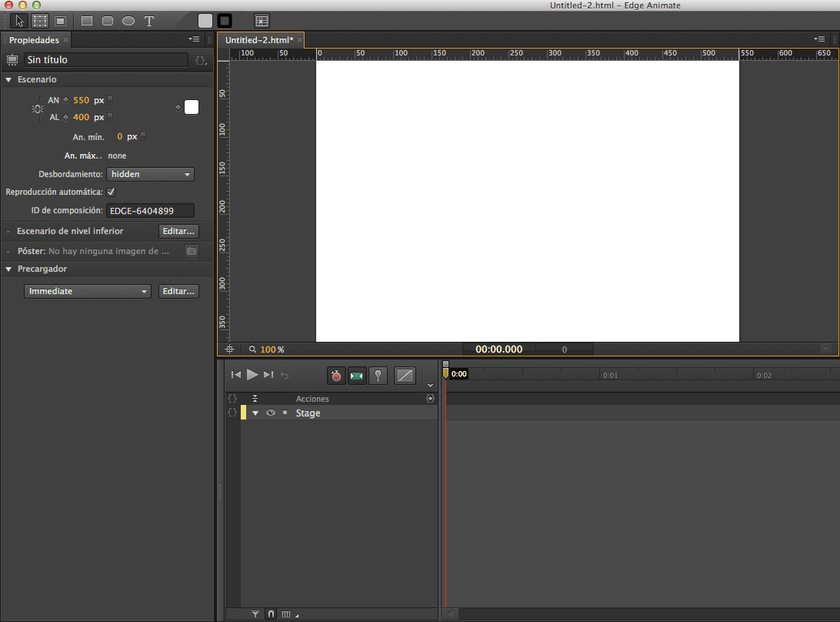Open the white stage background color swatch
840x622 pixels.
pyautogui.click(x=192, y=108)
